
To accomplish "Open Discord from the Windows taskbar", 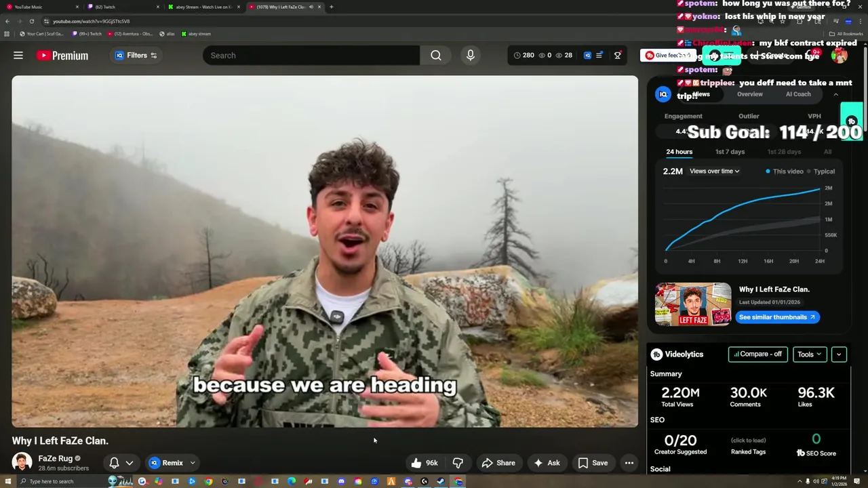I will tap(341, 481).
